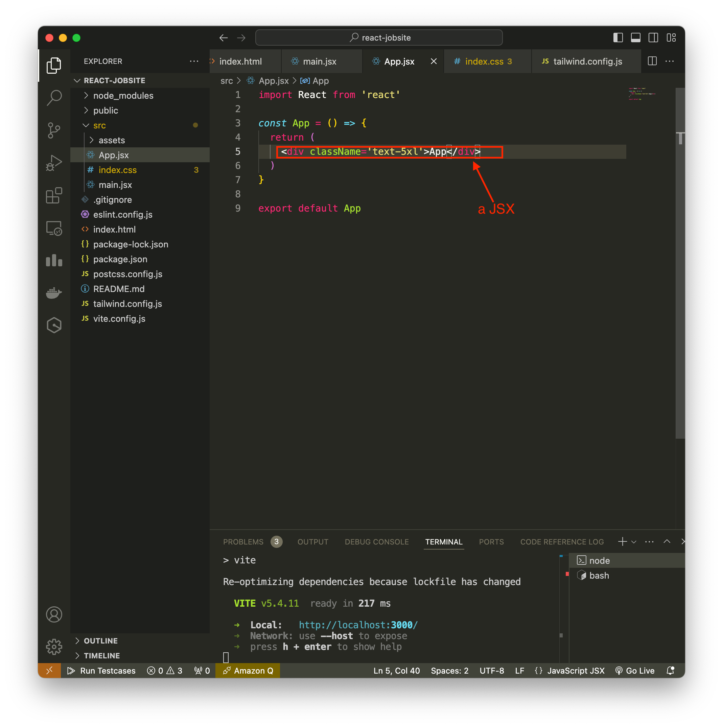The width and height of the screenshot is (723, 728).
Task: Click the UTF-8 encoding indicator
Action: click(x=492, y=671)
